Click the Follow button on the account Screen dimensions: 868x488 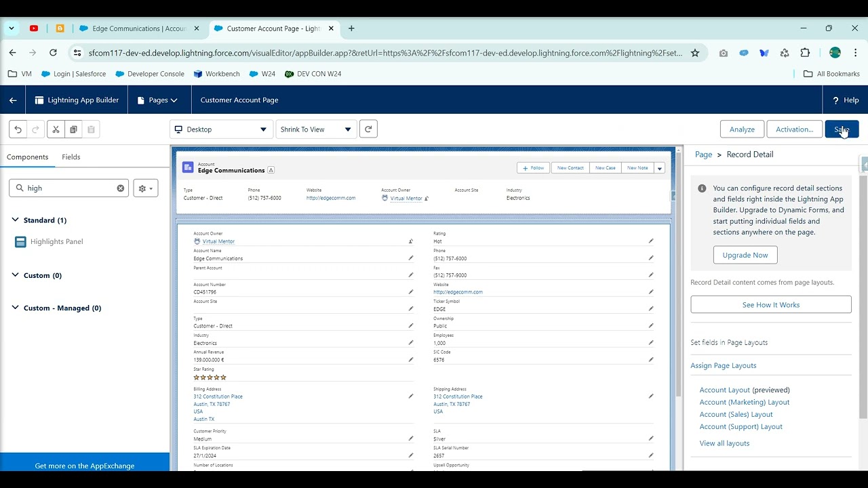pos(534,168)
